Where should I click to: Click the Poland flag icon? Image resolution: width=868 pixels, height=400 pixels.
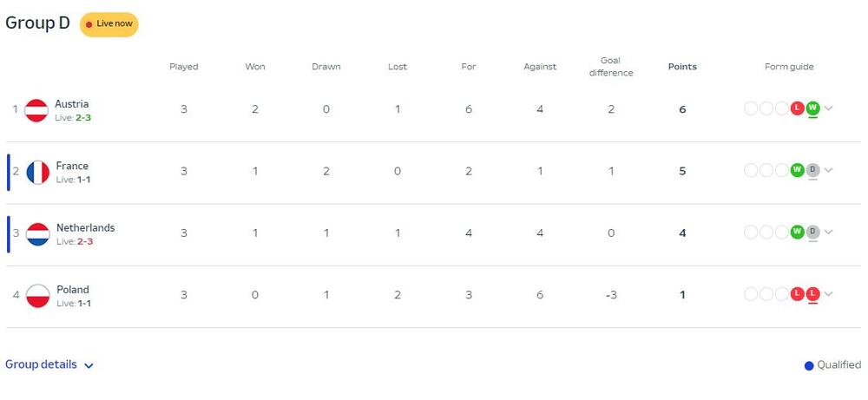37,296
